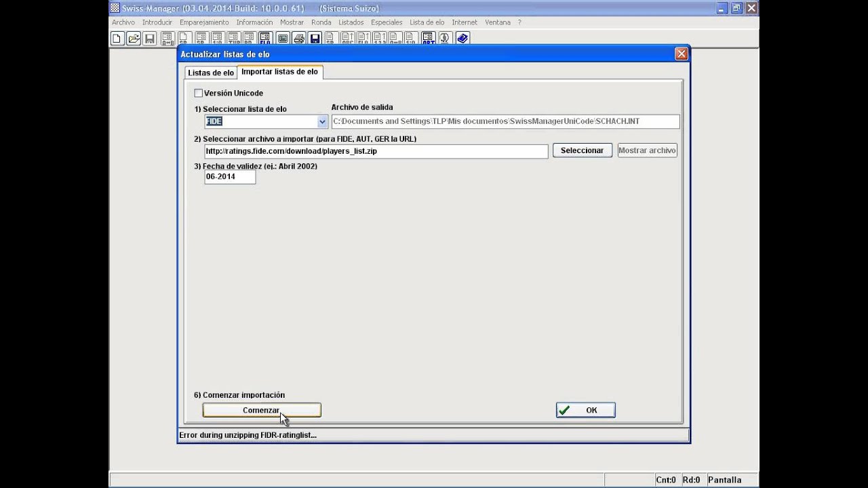
Task: Click the Rd:0 status bar entry
Action: click(691, 480)
